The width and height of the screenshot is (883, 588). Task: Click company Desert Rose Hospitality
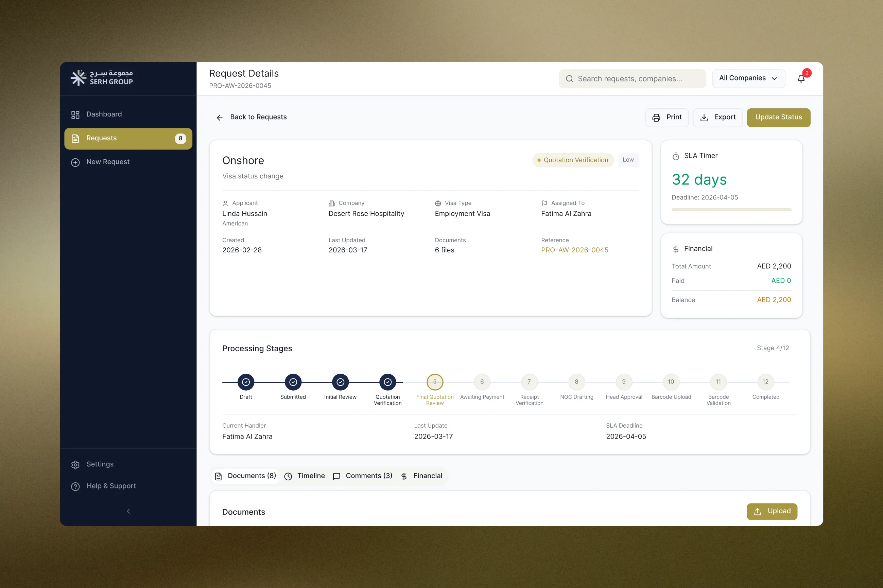pyautogui.click(x=366, y=214)
